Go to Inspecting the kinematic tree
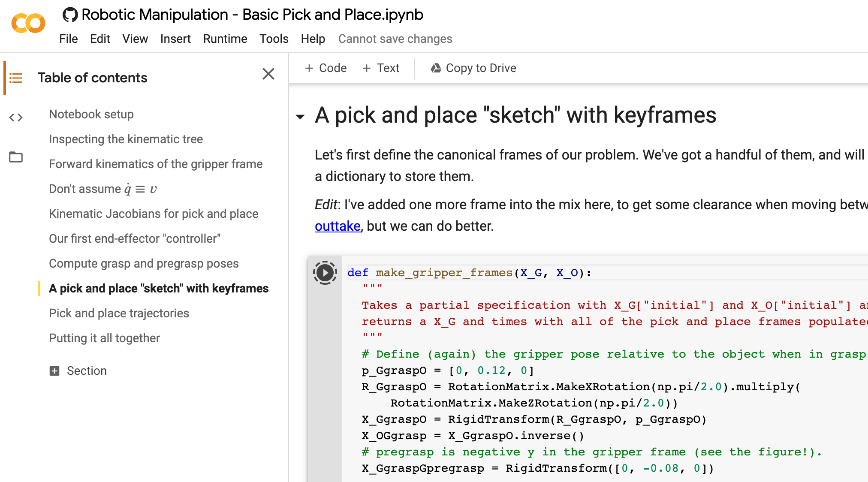Viewport: 868px width, 482px height. 126,139
